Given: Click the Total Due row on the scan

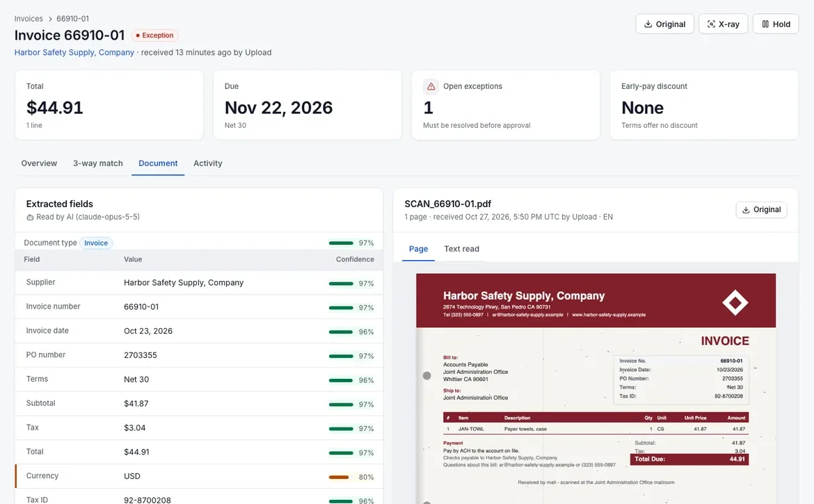Looking at the screenshot, I should (x=689, y=460).
